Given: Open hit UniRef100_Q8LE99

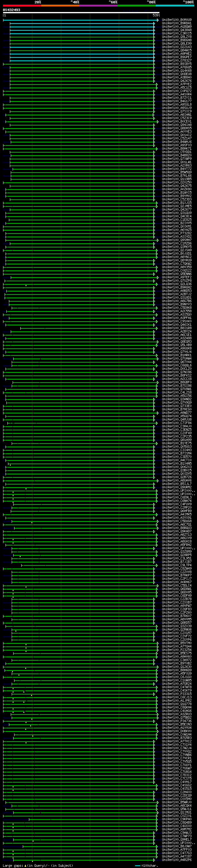Looking at the screenshot, I should click(x=177, y=43).
